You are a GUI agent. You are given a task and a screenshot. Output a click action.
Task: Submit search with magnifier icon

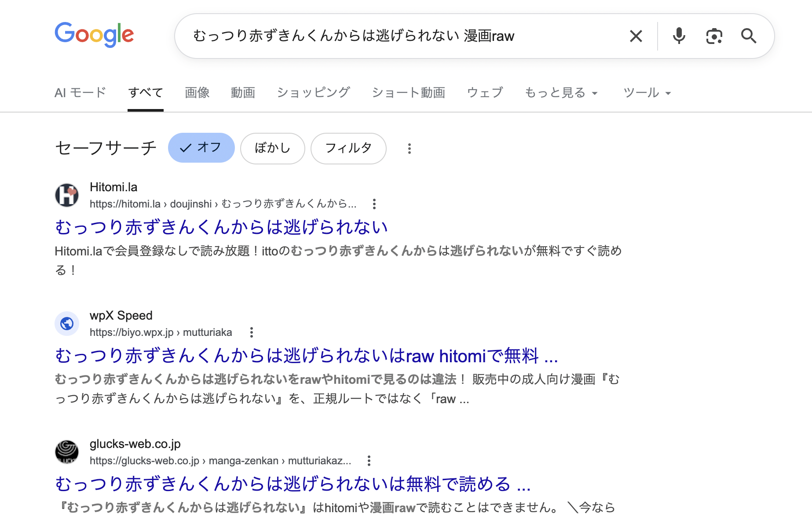[x=749, y=36]
